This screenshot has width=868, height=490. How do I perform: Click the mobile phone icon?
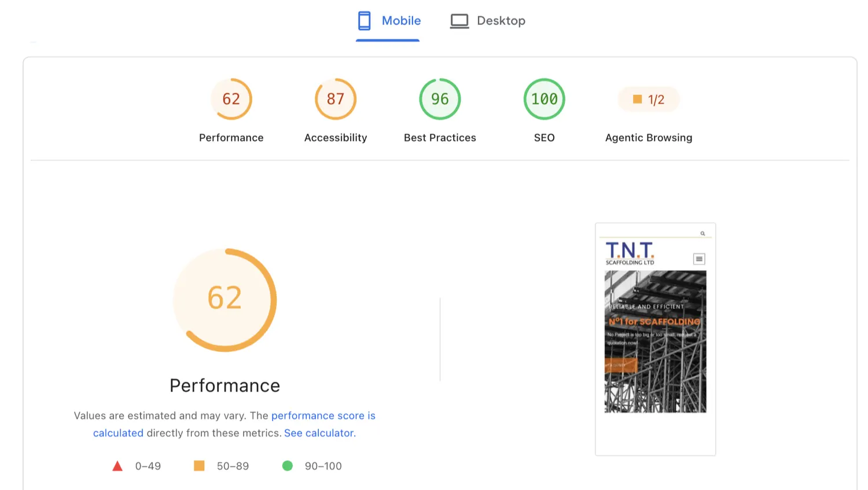click(x=364, y=21)
